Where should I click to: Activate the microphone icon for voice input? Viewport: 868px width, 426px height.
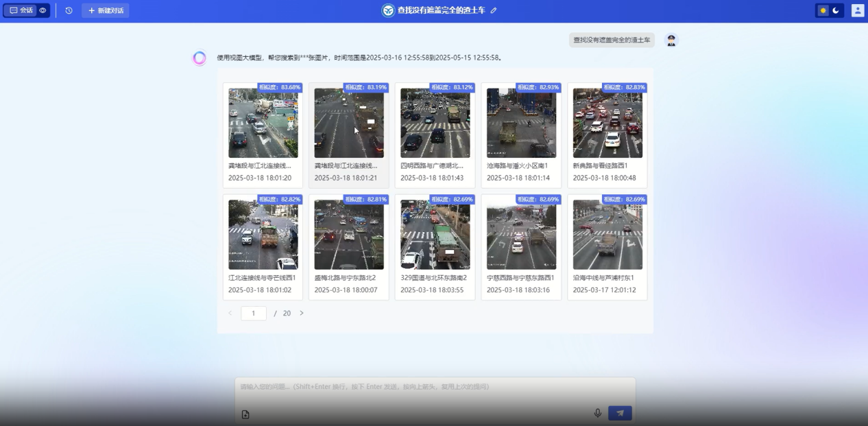pyautogui.click(x=596, y=413)
